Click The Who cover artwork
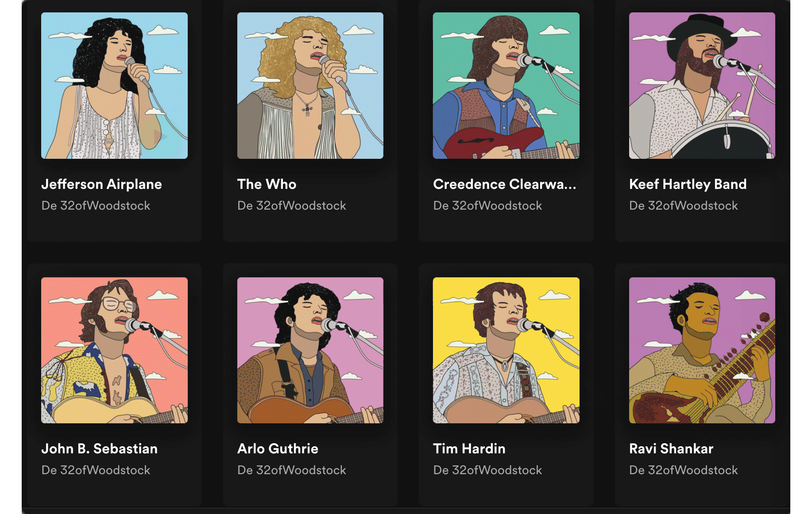The height and width of the screenshot is (514, 812). tap(310, 85)
